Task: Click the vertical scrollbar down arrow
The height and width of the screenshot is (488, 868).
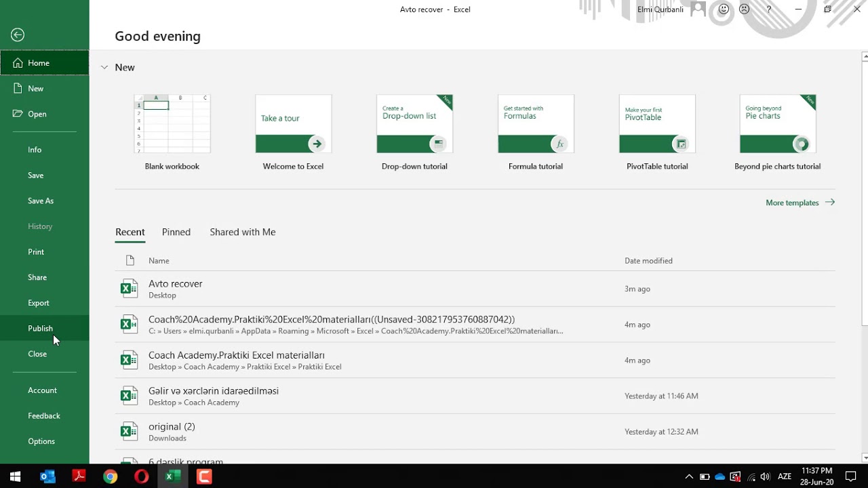Action: click(x=864, y=457)
